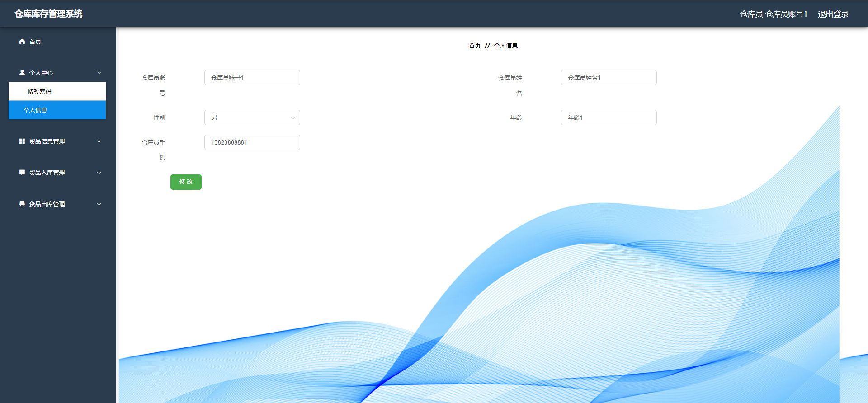This screenshot has height=403, width=868.
Task: Click the chat icon beside 货品入库管理
Action: click(x=22, y=173)
